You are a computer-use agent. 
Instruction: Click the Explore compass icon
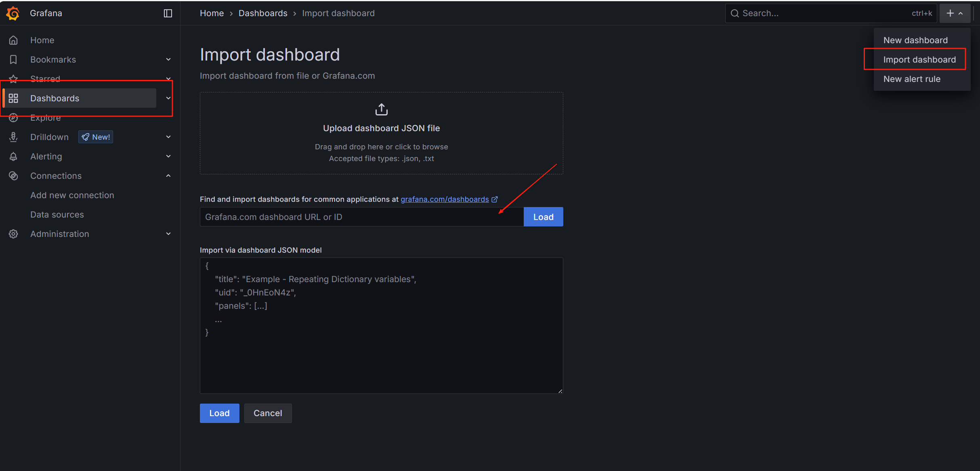pos(13,118)
